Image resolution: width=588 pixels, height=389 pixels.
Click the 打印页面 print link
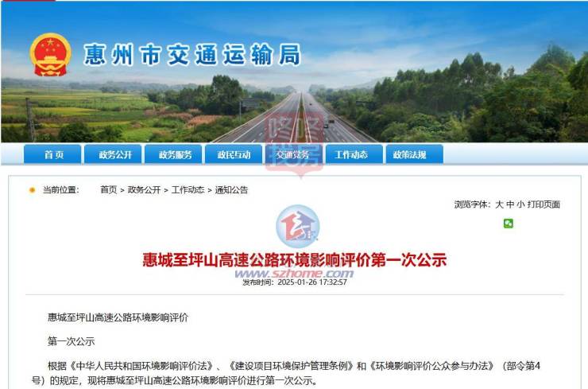(544, 204)
